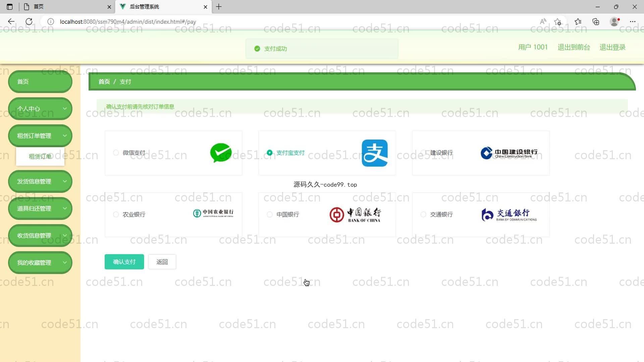Click the Agricultural Bank of China logo
Image resolution: width=644 pixels, height=362 pixels.
pos(213,213)
